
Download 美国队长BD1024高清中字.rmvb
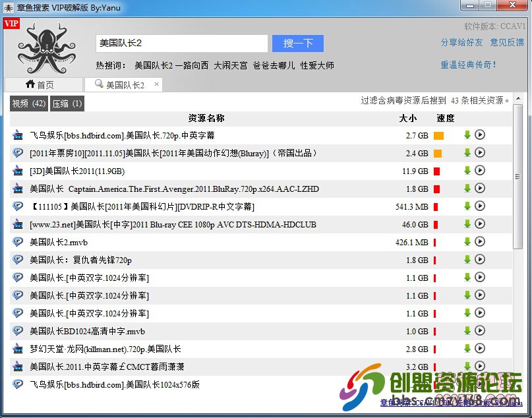pyautogui.click(x=467, y=330)
